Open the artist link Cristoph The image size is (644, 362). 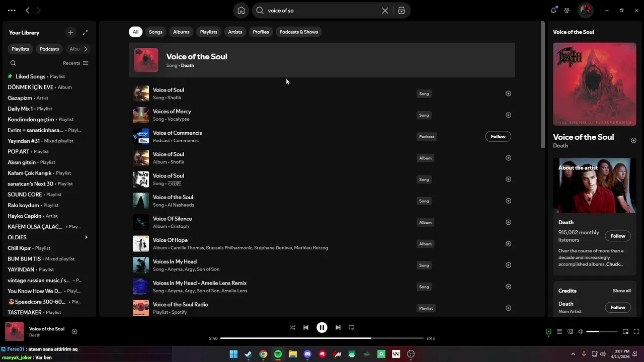coord(180,226)
